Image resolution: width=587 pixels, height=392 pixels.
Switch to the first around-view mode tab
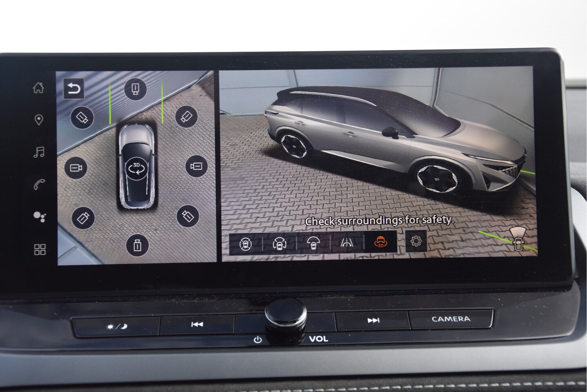(245, 244)
